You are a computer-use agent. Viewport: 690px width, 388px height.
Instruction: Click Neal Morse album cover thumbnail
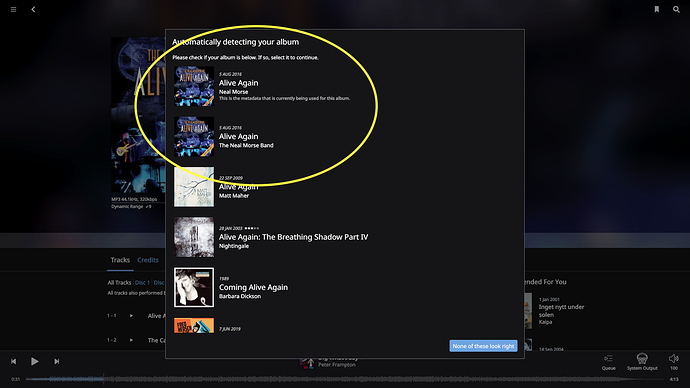click(x=194, y=86)
